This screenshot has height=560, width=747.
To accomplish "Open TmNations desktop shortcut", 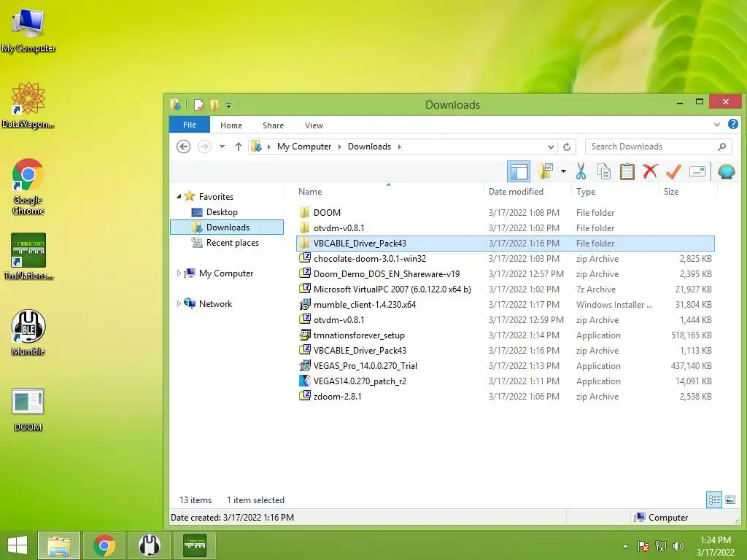I will point(28,256).
